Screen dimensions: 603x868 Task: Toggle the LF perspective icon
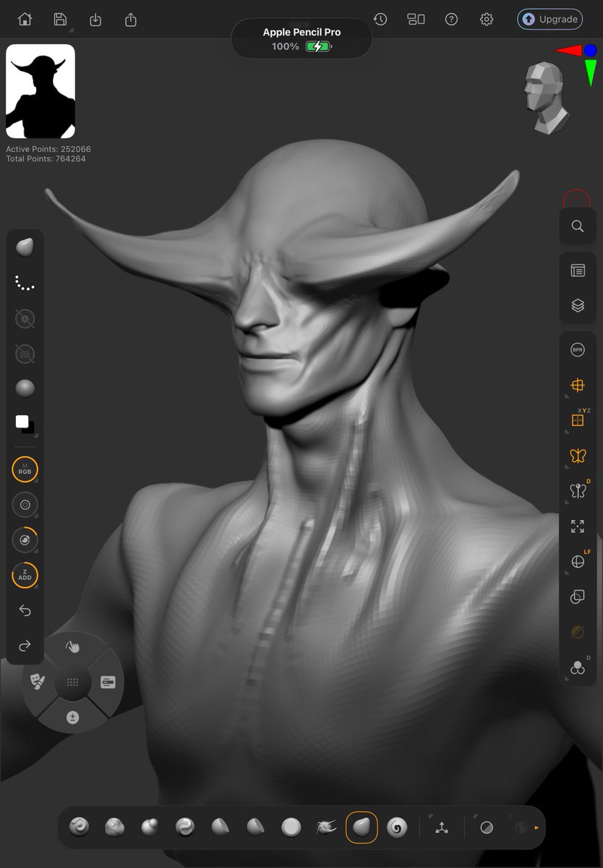pyautogui.click(x=578, y=561)
